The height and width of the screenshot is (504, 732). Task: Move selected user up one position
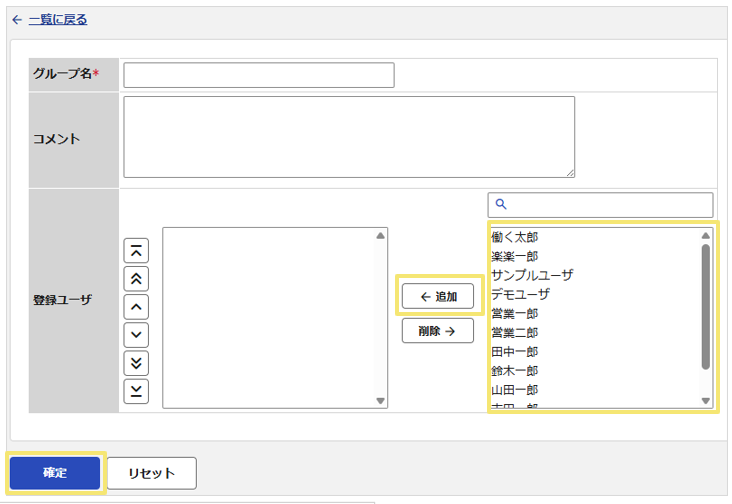[x=136, y=307]
